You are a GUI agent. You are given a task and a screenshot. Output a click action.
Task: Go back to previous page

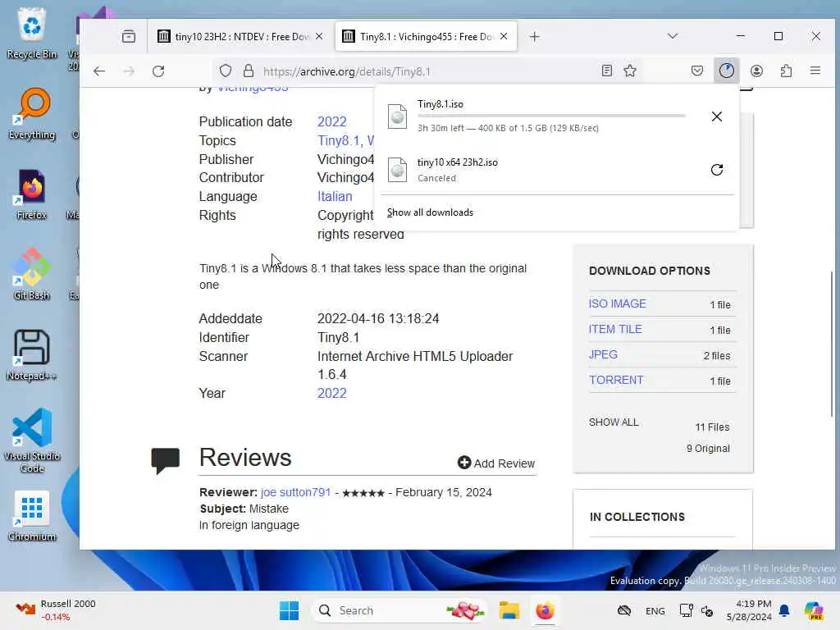(99, 71)
